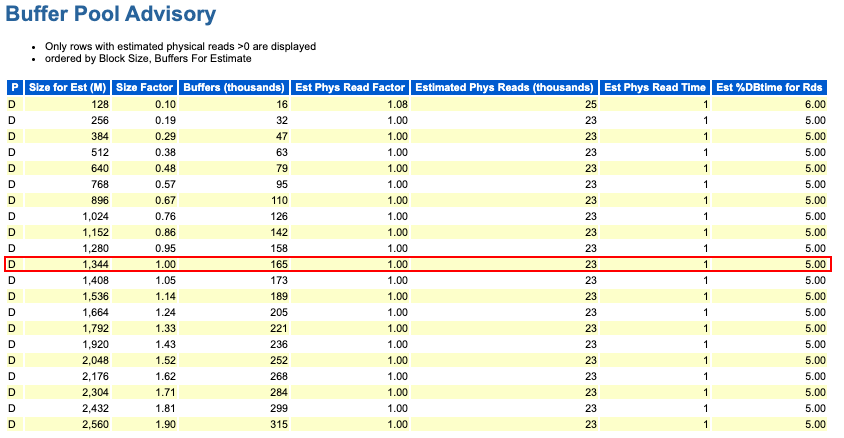Screen dimensions: 844x438
Task: Click size value 128
Action: (x=100, y=104)
